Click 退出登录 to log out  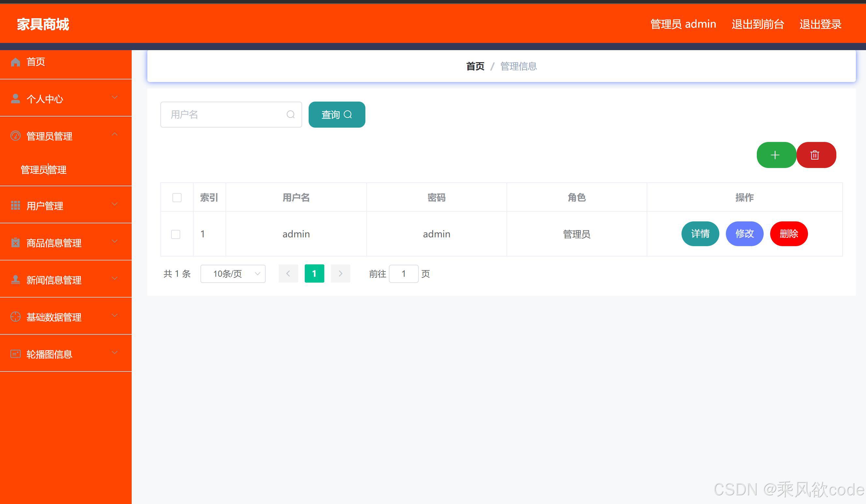821,24
